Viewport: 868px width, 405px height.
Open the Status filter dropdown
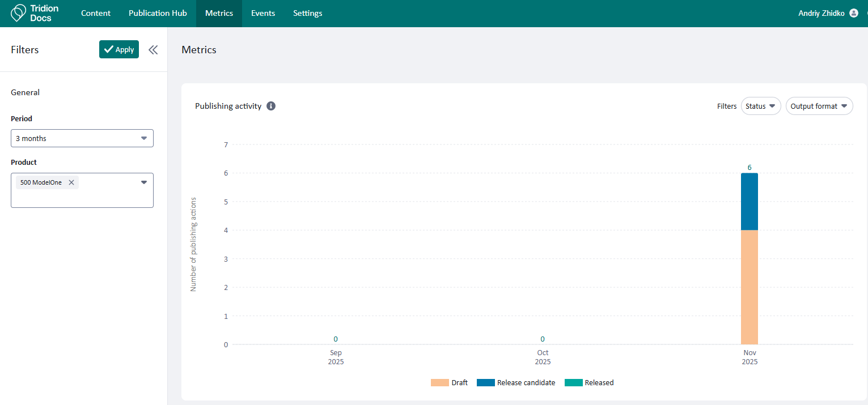tap(760, 106)
